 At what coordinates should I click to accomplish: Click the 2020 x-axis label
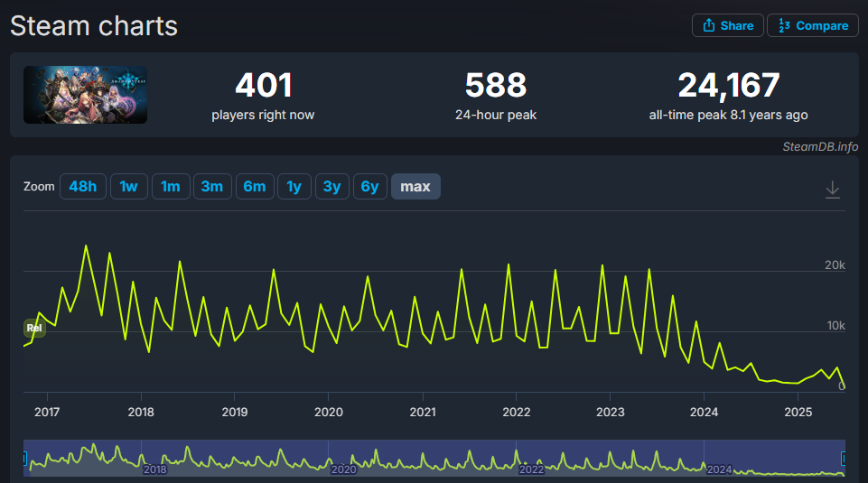click(328, 413)
